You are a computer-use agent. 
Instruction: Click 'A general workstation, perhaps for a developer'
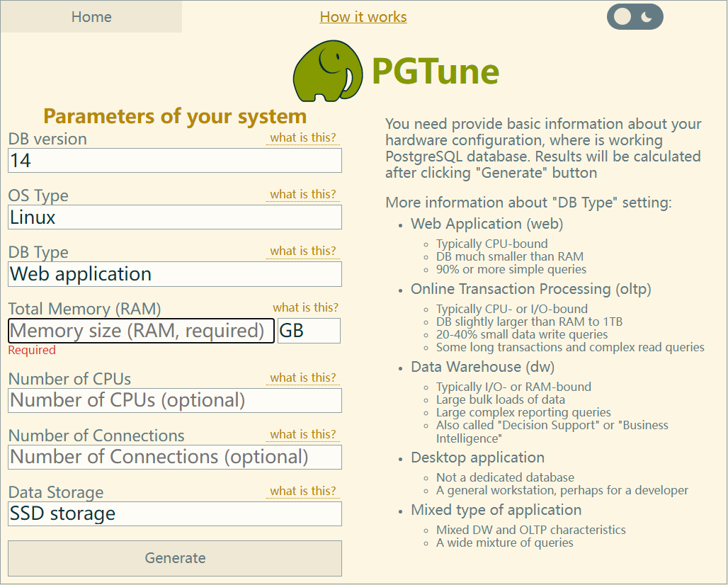click(x=562, y=491)
